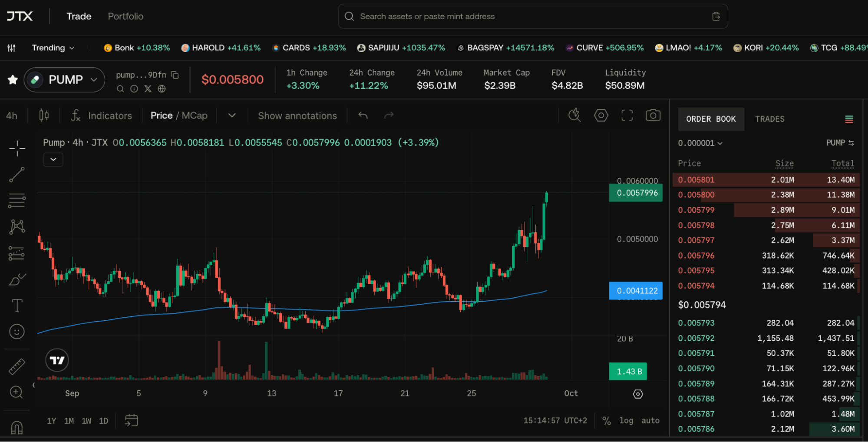Image resolution: width=868 pixels, height=442 pixels.
Task: Select the crosshair cursor tool
Action: pos(17,148)
